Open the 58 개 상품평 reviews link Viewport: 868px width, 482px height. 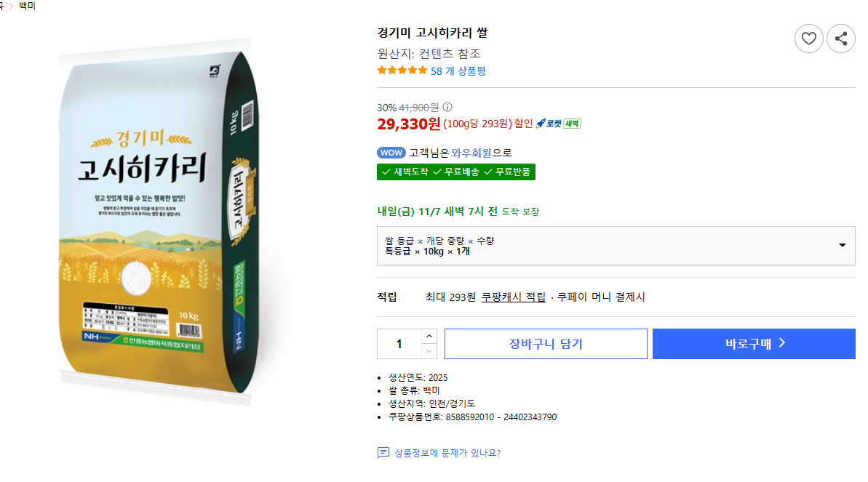(x=458, y=71)
